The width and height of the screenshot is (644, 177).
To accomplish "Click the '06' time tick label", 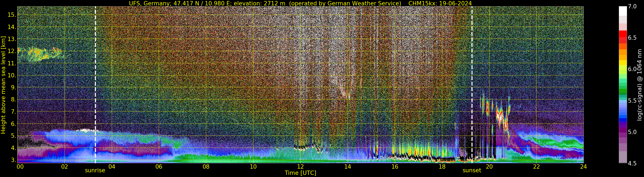I will [x=159, y=167].
